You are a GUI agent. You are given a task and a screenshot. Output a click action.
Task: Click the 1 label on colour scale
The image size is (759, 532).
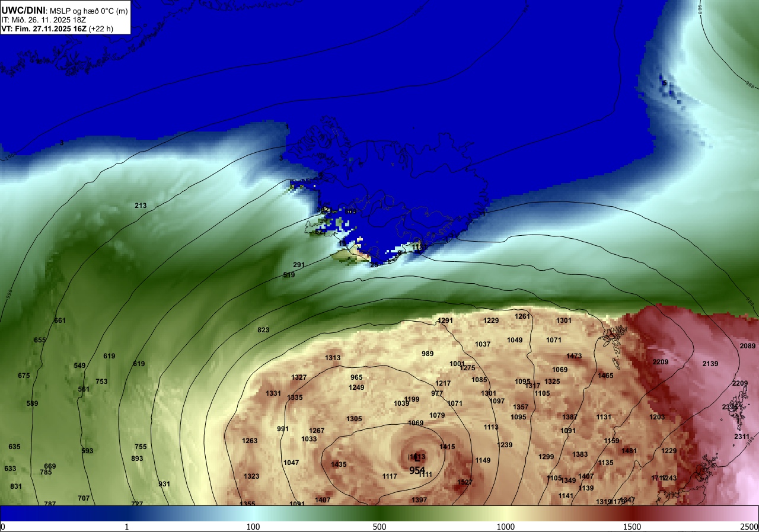pyautogui.click(x=127, y=527)
